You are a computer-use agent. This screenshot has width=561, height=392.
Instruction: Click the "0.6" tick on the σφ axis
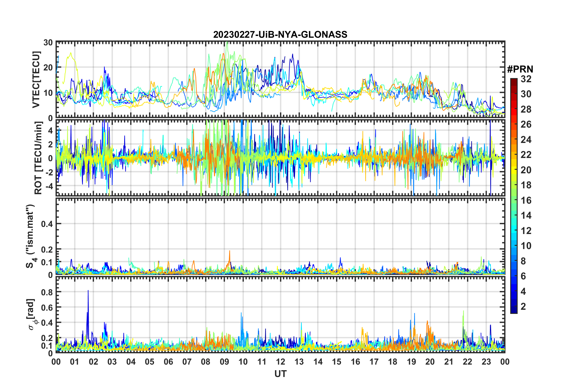[47, 307]
